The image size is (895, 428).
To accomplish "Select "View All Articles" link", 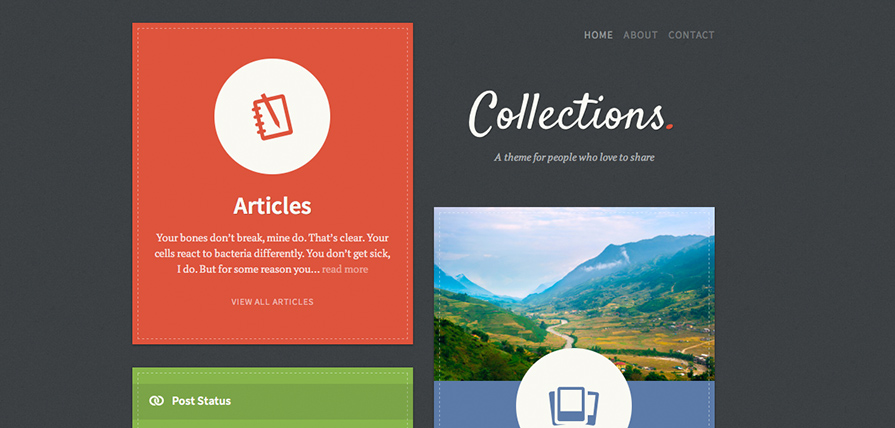I will 272,302.
